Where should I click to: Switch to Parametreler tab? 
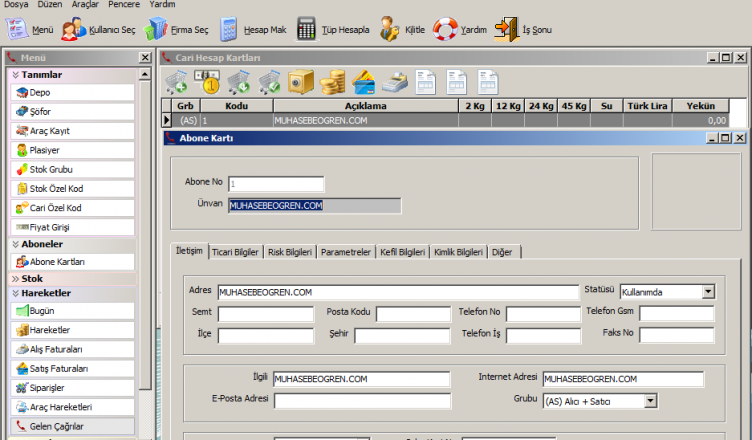pyautogui.click(x=346, y=252)
